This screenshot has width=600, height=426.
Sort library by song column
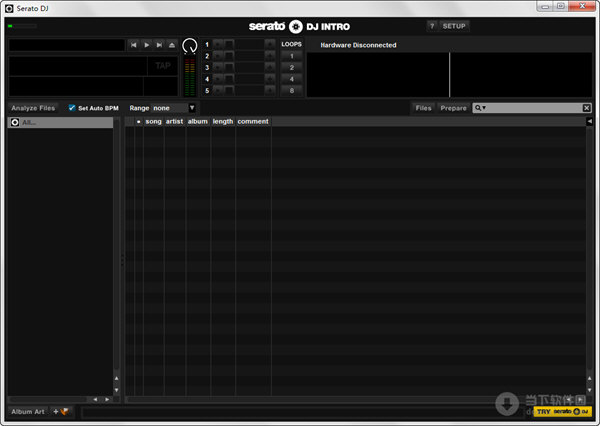153,121
